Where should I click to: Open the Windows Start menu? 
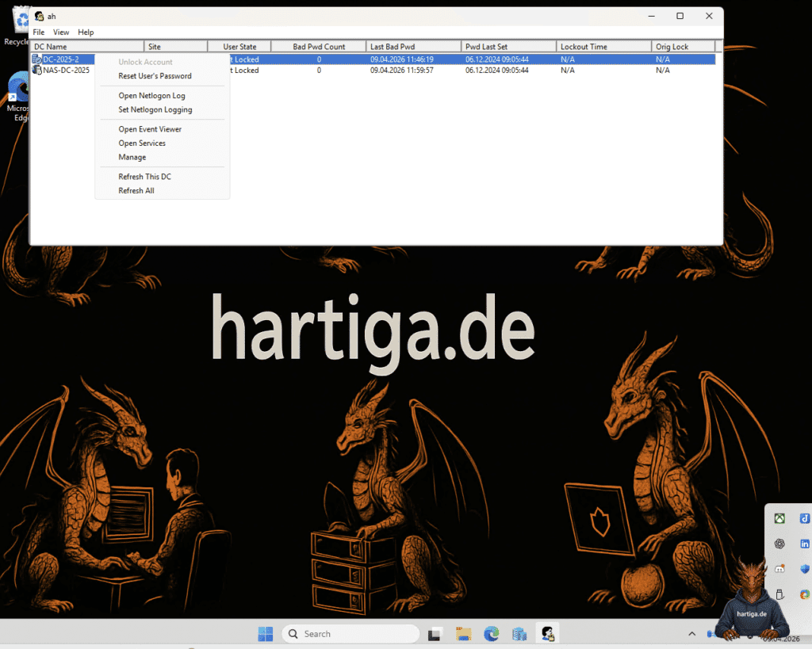pos(265,633)
